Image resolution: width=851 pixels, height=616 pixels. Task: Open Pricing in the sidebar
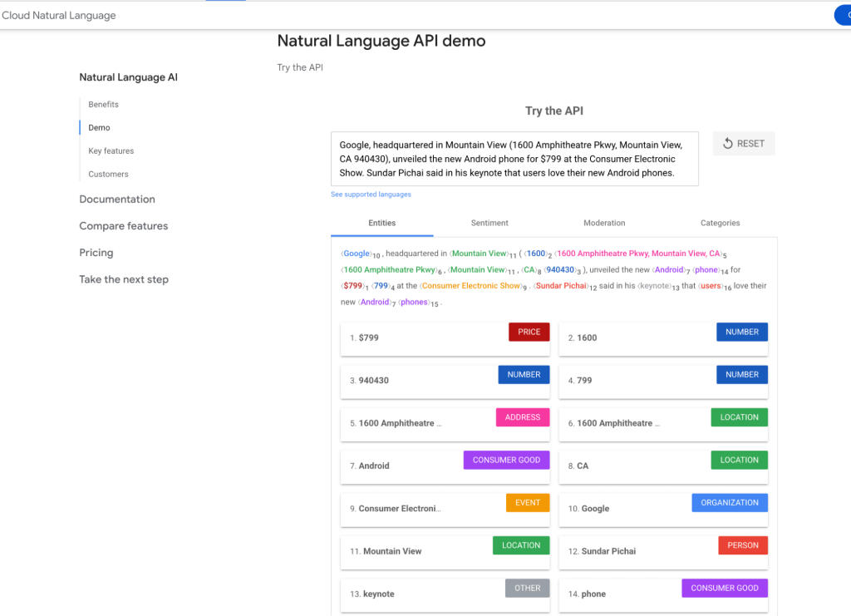(x=96, y=253)
